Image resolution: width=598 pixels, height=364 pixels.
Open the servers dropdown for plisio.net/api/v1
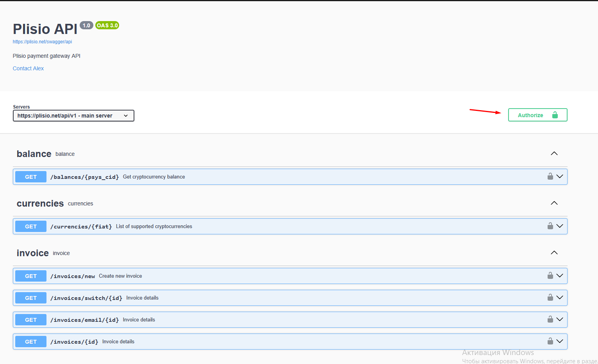pyautogui.click(x=73, y=116)
